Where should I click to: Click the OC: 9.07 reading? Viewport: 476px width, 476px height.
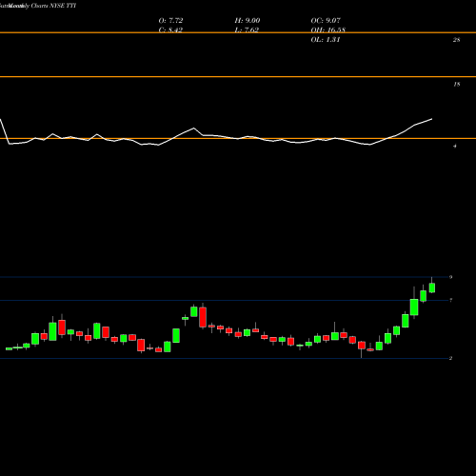pos(326,21)
